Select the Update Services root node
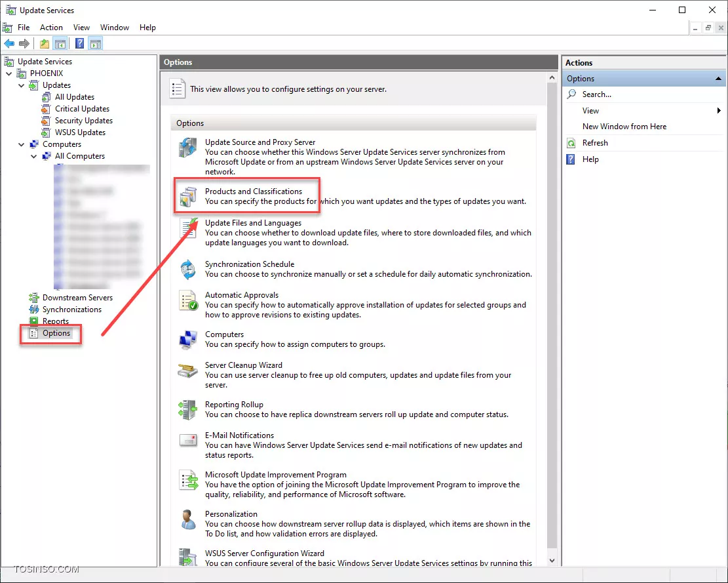 [45, 62]
